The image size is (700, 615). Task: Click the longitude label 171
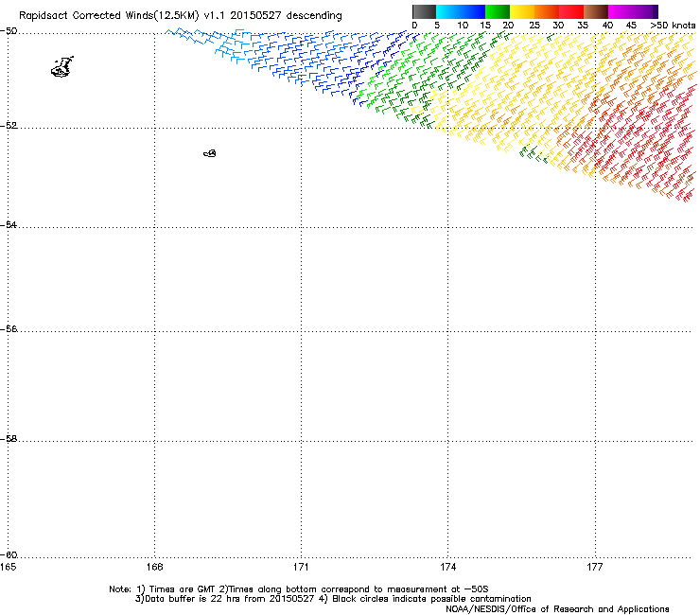[302, 567]
